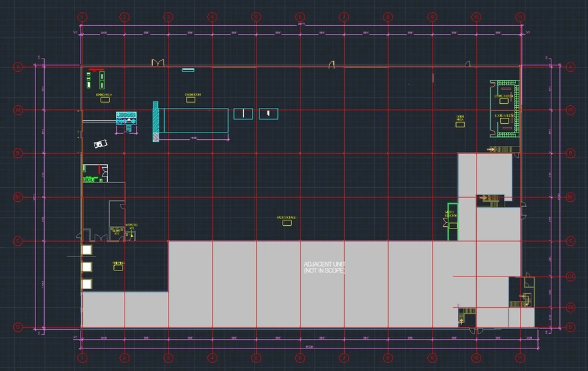Select the small cyan bar below top wall
Viewport: 588px width, 371px height.
188,69
